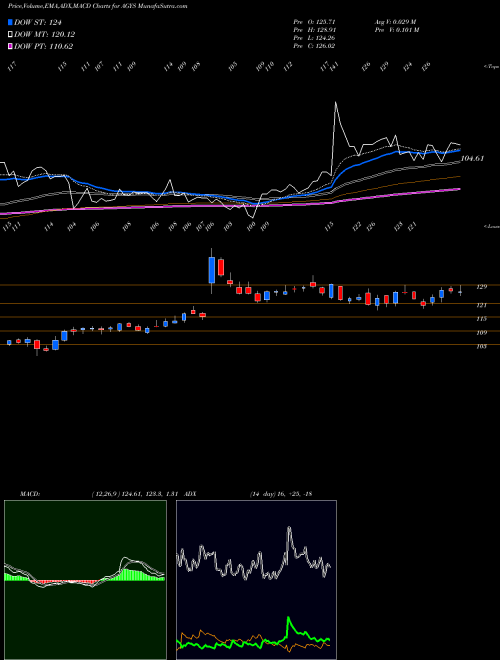
Task: Click the 141 top value above the spike
Action: [x=335, y=66]
